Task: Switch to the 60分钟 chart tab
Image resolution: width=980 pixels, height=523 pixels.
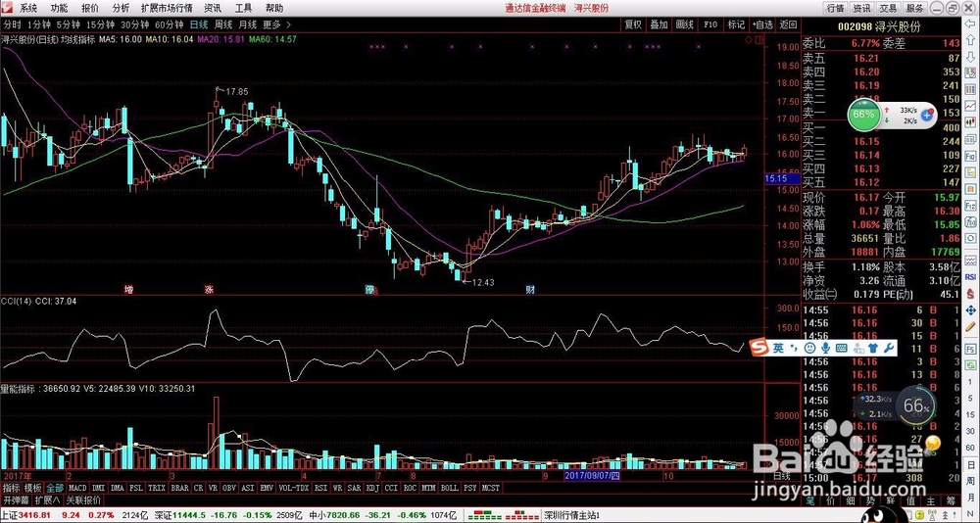Action: click(x=169, y=25)
